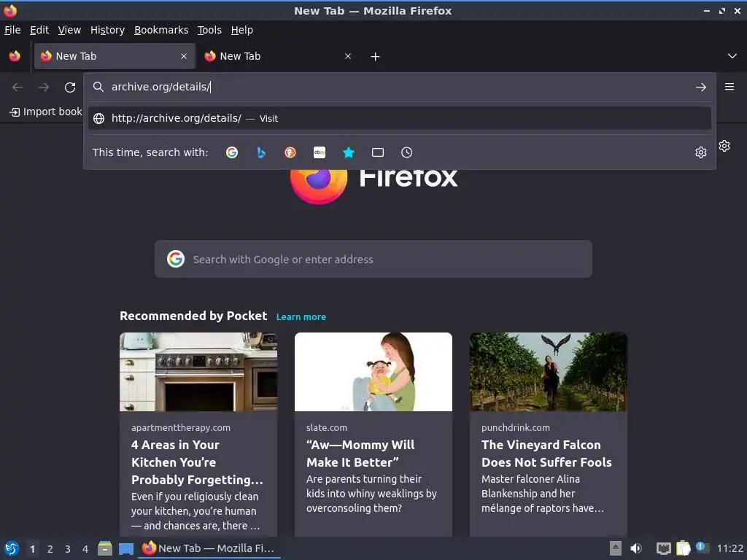This screenshot has width=747, height=560.
Task: Open the Bookmarks menu
Action: [x=161, y=30]
